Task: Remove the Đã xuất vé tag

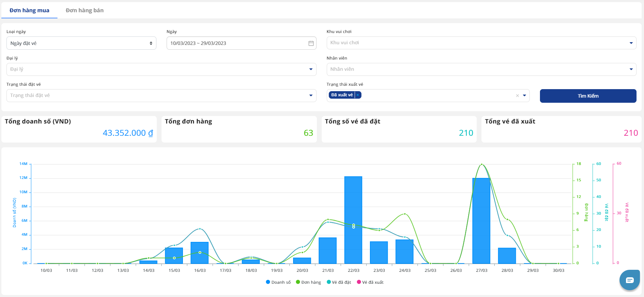Action: coord(358,95)
